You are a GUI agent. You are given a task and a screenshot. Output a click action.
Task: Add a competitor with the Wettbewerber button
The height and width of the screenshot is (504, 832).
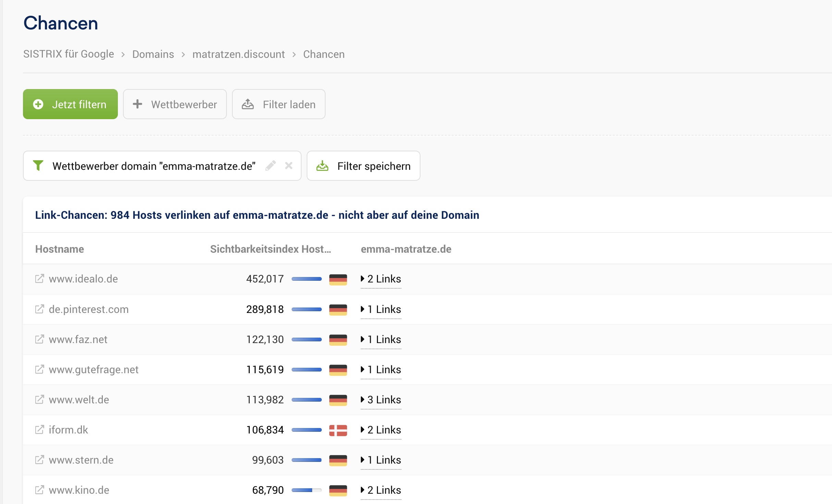pos(175,104)
